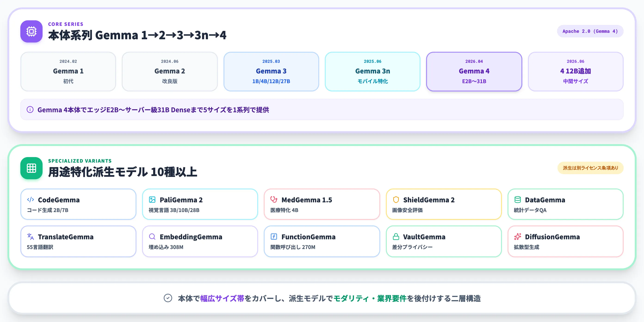
Task: Click the 改良版 subtitle under Gemma 2
Action: pyautogui.click(x=170, y=81)
